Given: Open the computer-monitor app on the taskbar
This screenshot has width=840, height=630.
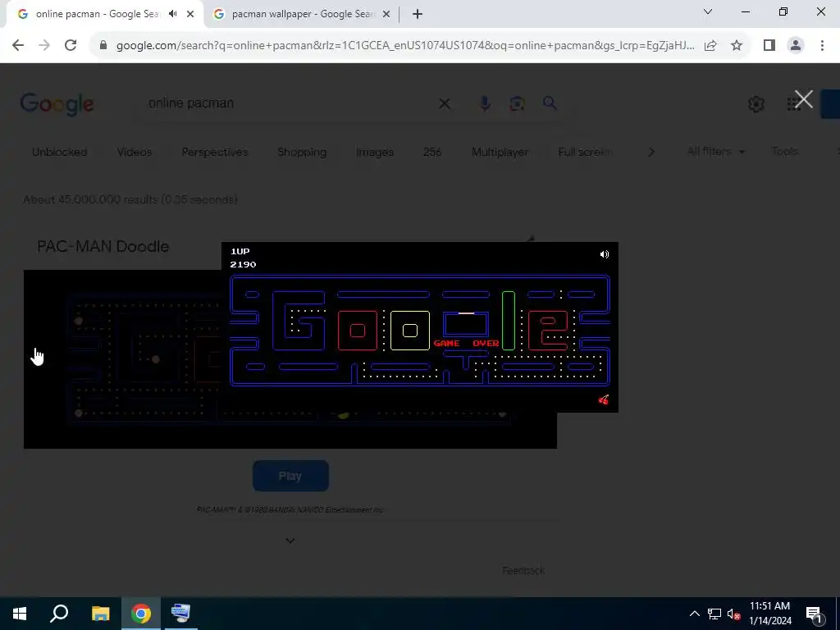Looking at the screenshot, I should tap(180, 614).
